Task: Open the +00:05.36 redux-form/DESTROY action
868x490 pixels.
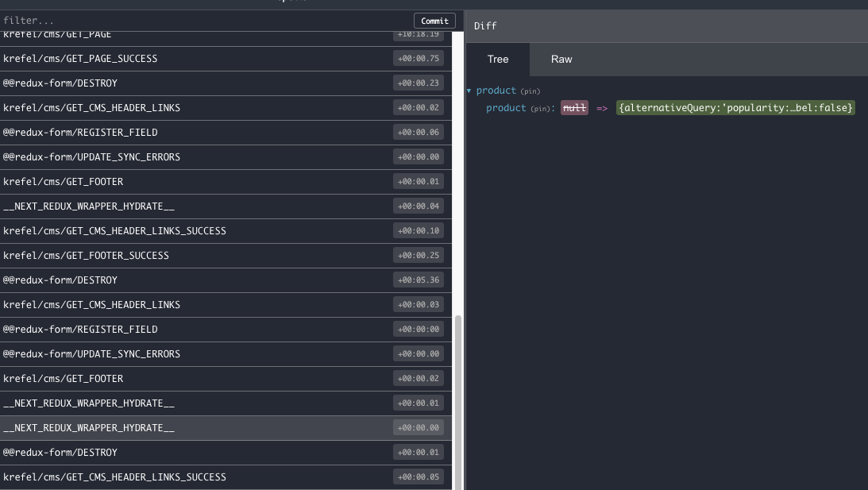Action: (226, 280)
